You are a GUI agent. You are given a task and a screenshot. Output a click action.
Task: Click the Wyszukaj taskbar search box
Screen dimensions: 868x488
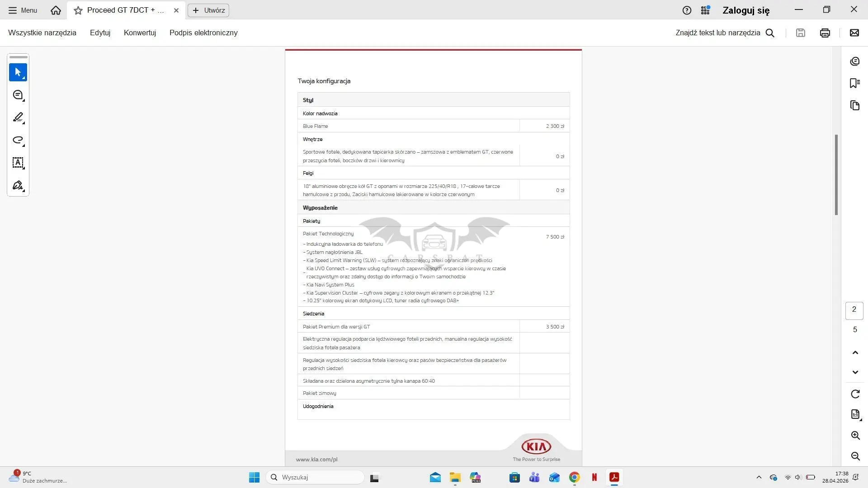315,477
